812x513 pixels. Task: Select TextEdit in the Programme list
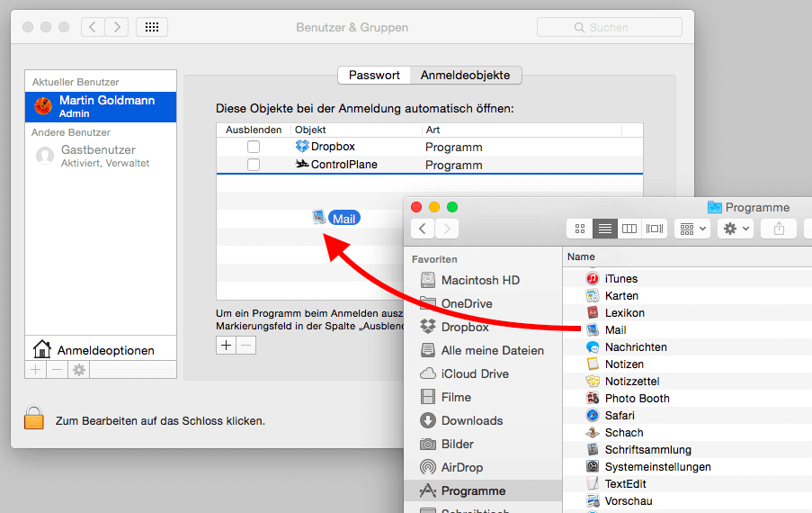(687, 484)
